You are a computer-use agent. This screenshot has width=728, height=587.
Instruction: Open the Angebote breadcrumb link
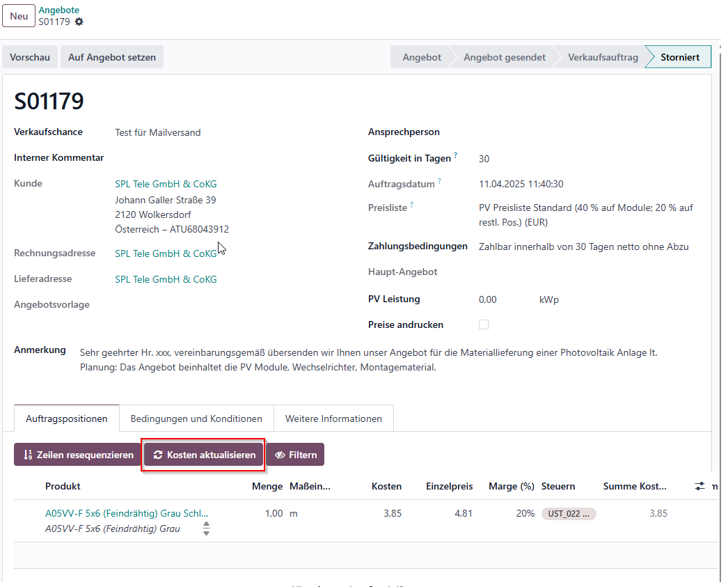click(x=59, y=10)
